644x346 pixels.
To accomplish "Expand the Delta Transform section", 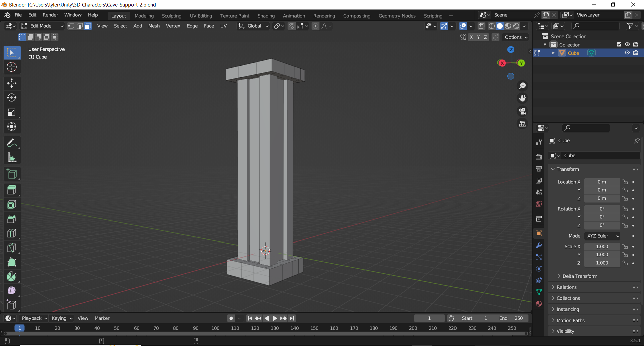I will 580,276.
